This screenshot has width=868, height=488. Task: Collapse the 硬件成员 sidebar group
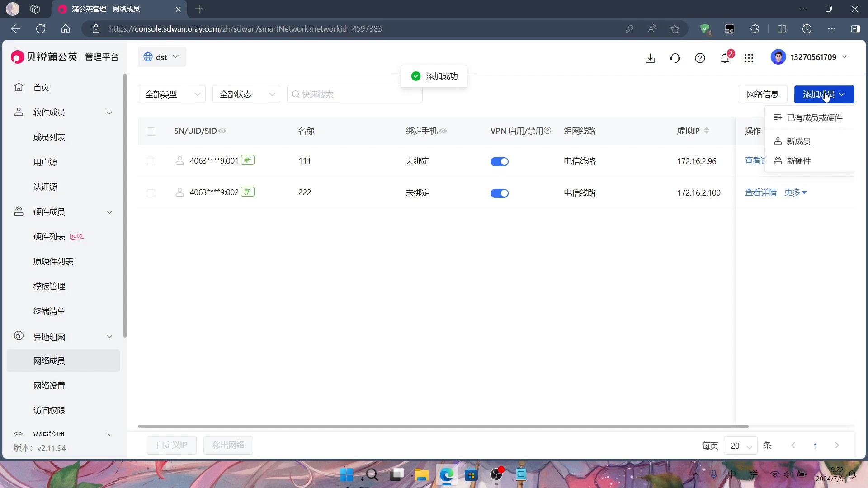click(109, 212)
